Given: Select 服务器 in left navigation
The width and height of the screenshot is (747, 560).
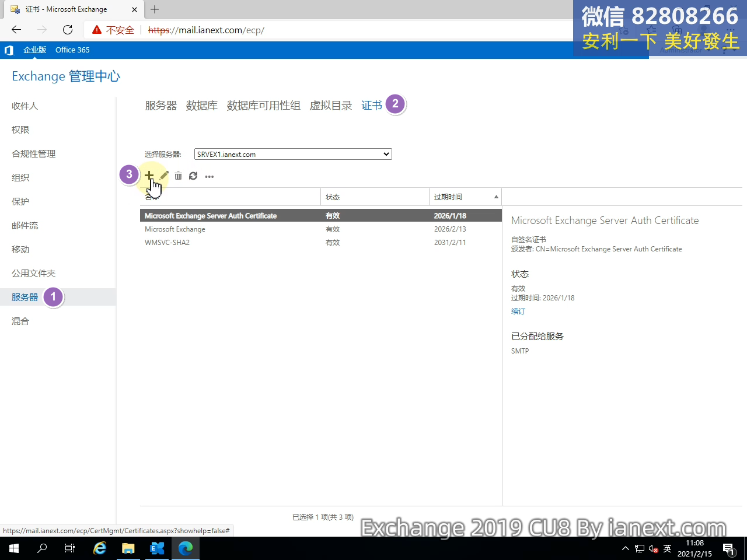Looking at the screenshot, I should point(25,297).
